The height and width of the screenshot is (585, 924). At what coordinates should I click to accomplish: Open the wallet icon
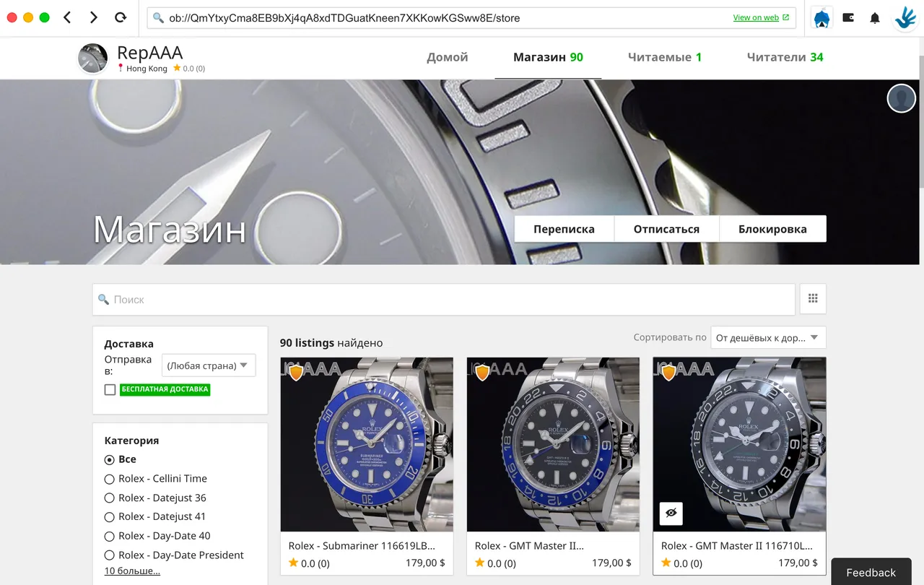tap(848, 18)
